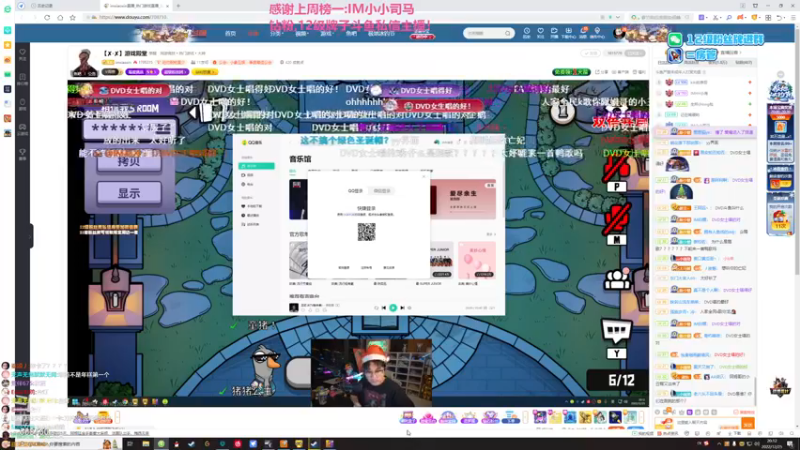Reload the page with the browser refresh icon
Image resolution: width=800 pixels, height=450 pixels.
tap(47, 17)
